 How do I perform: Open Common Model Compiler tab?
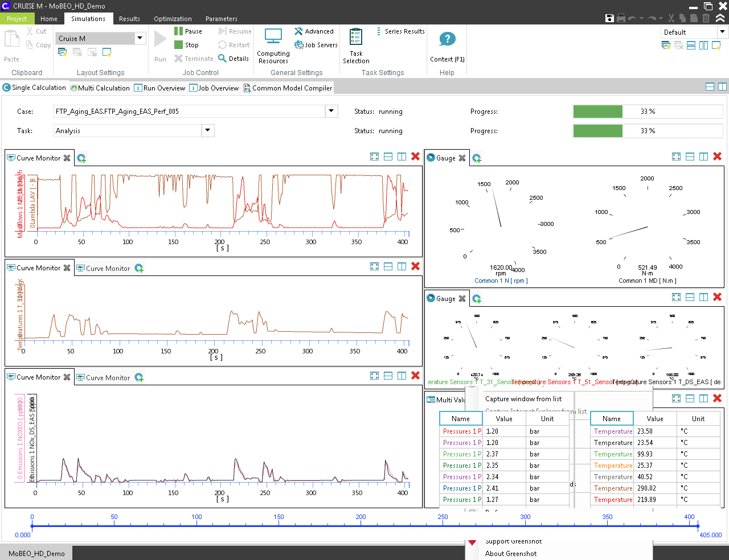[x=288, y=88]
